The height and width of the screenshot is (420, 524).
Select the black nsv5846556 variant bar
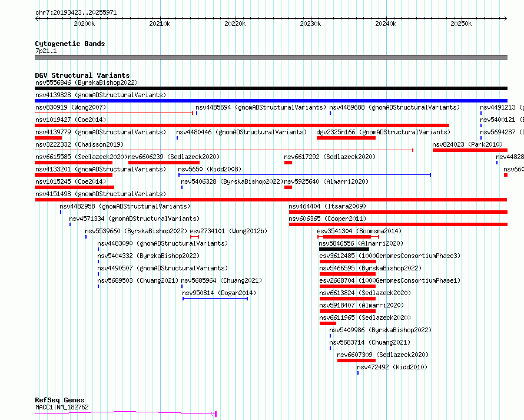click(x=344, y=249)
